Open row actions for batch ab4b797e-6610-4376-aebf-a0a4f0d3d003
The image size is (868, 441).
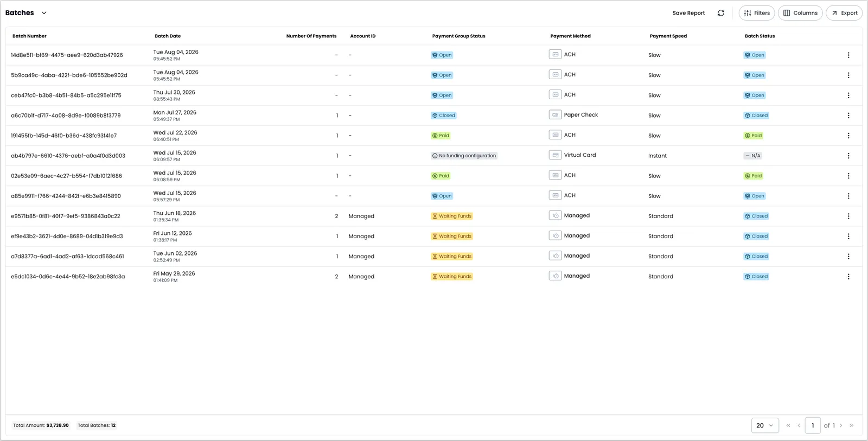coord(848,156)
